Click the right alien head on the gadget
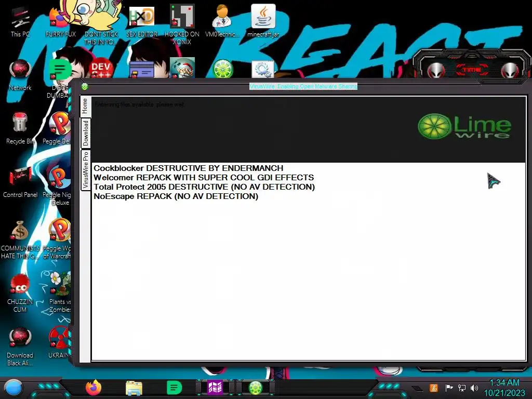Viewport: 532px width, 399px height. pos(510,70)
